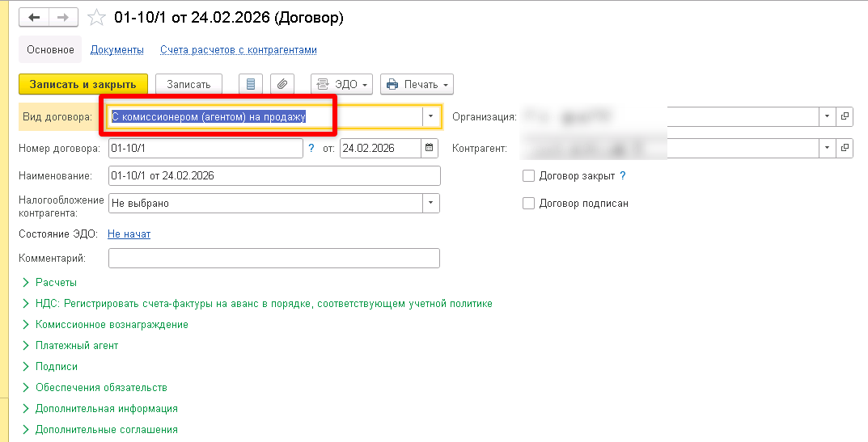Click into the Номер договора field
Screen dimensions: 868x442
(205, 148)
